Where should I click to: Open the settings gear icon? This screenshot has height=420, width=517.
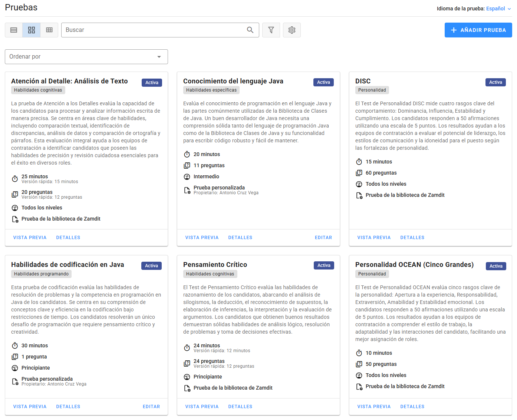[x=292, y=30]
